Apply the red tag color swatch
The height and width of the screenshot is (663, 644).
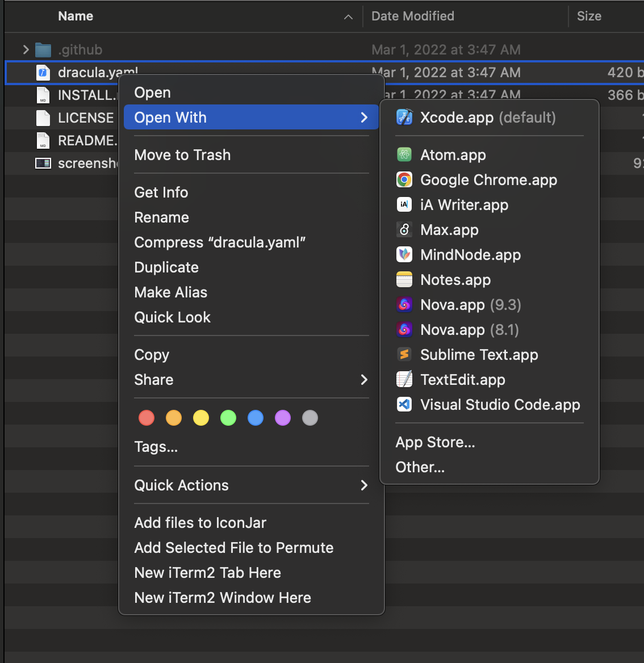[147, 418]
